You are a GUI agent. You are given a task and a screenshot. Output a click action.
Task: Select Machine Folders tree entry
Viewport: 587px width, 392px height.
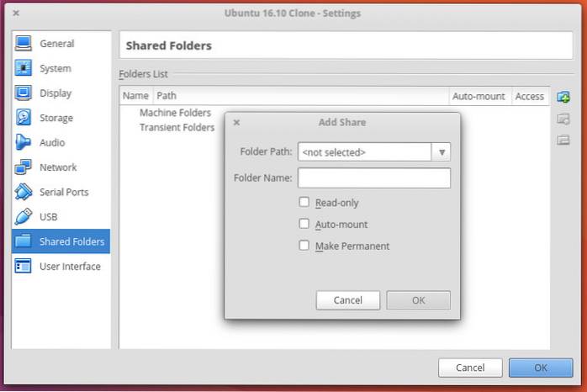(175, 113)
